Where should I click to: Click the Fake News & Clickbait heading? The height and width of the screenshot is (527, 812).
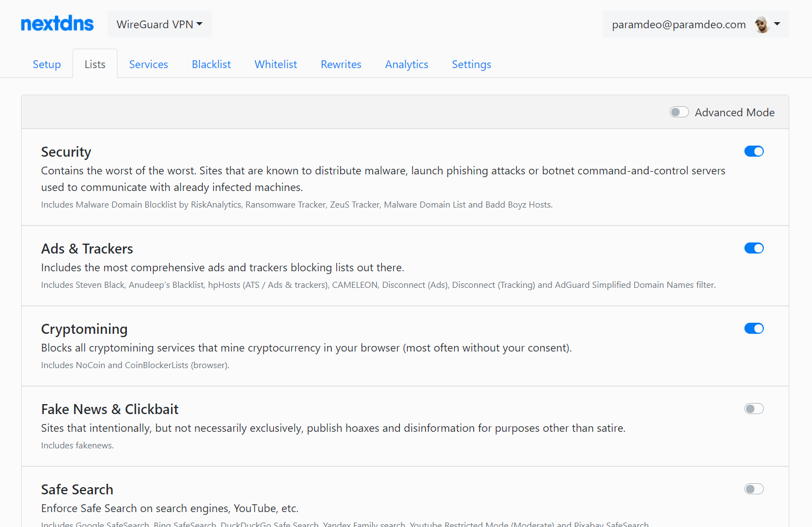[x=110, y=409]
